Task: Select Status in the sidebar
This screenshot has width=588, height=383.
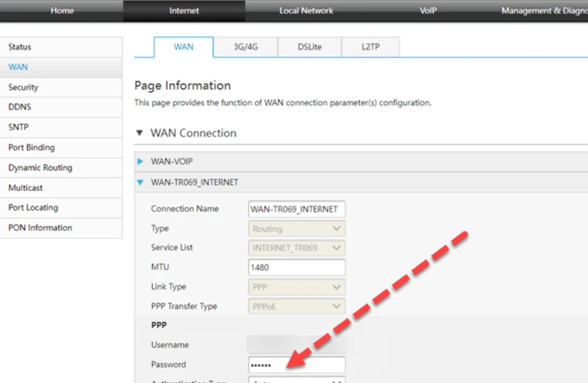Action: coord(61,47)
